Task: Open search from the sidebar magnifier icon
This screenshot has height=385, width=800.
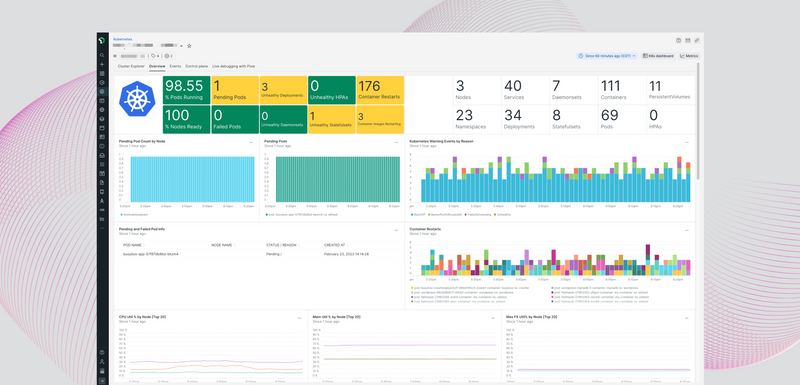Action: coord(102,56)
